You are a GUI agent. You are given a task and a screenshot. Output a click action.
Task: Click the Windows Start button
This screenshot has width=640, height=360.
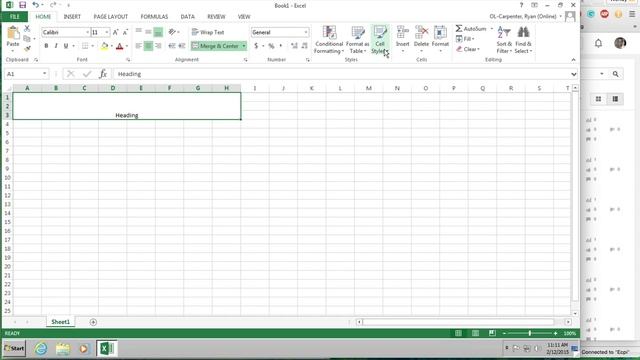14,348
